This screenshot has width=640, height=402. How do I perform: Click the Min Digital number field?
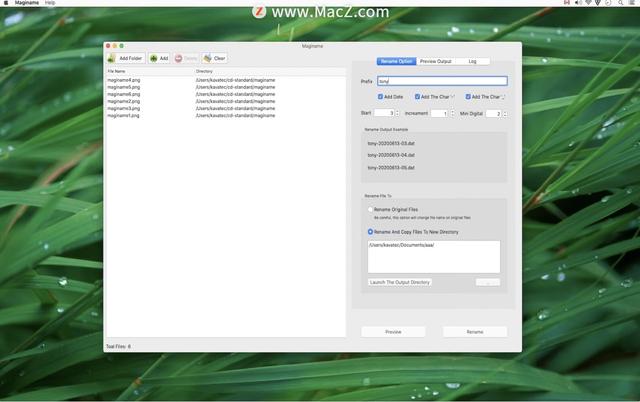493,113
